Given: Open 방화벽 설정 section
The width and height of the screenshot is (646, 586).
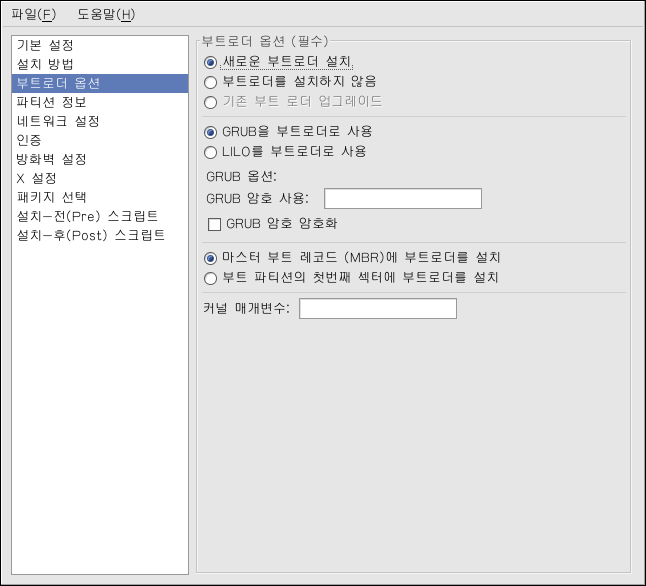Looking at the screenshot, I should click(51, 159).
